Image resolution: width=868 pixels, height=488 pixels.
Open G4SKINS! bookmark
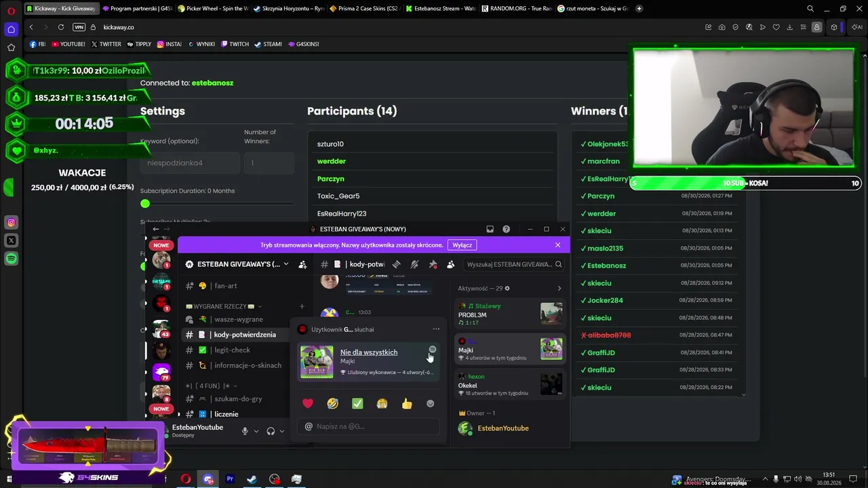[303, 44]
